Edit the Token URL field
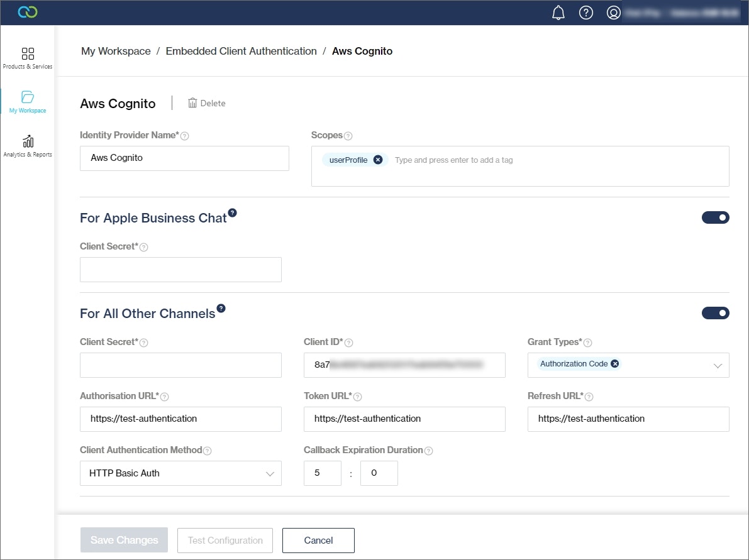 (x=404, y=419)
